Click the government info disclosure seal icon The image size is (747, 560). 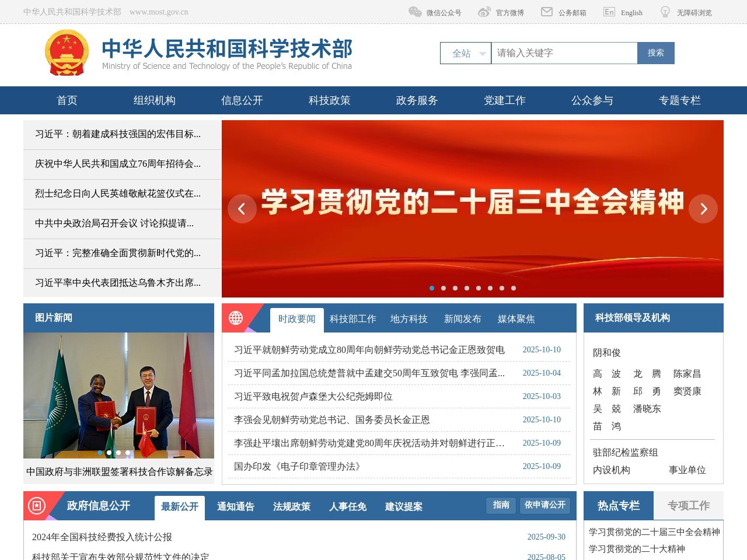coord(37,506)
